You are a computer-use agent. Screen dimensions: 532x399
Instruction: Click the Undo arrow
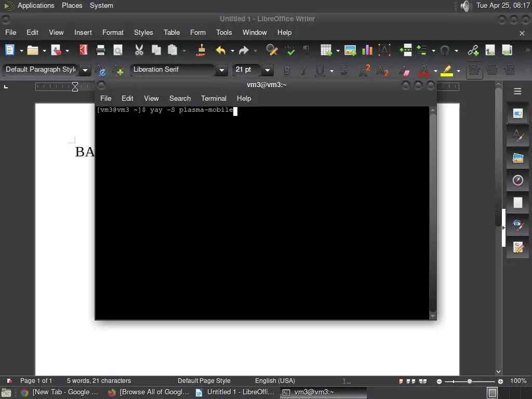pyautogui.click(x=220, y=50)
